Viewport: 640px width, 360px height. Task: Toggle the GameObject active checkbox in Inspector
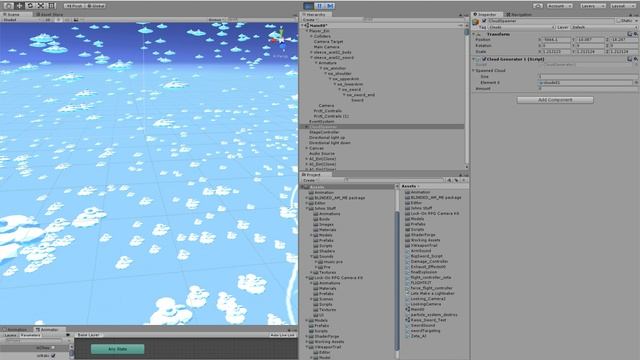point(484,21)
